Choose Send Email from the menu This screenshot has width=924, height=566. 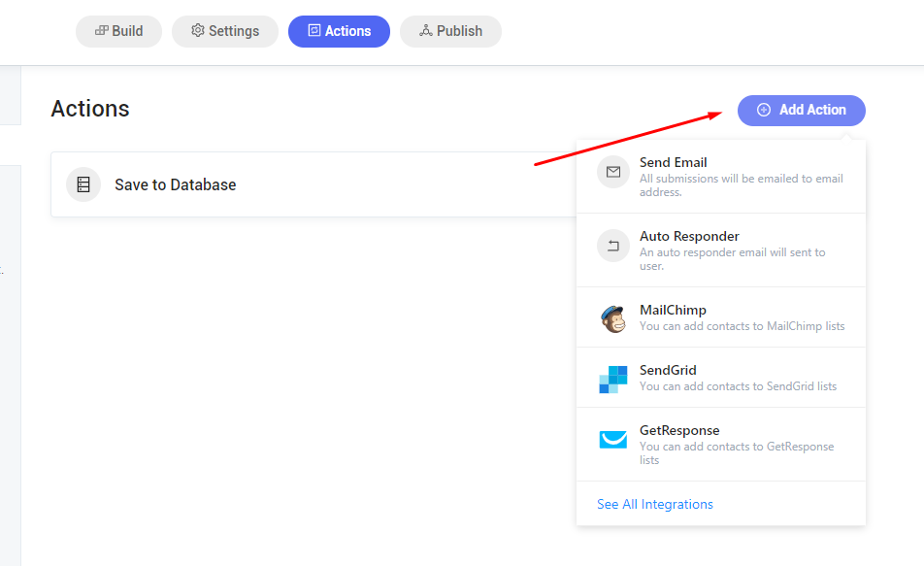[x=721, y=177]
